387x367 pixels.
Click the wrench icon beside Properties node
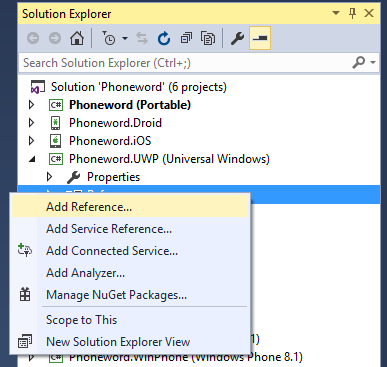(x=73, y=177)
